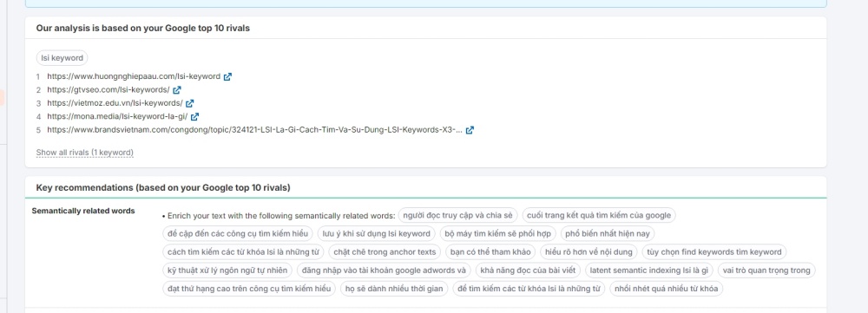The width and height of the screenshot is (868, 313).
Task: Open external link icon for brandsvietnam.com URL
Action: click(x=470, y=131)
